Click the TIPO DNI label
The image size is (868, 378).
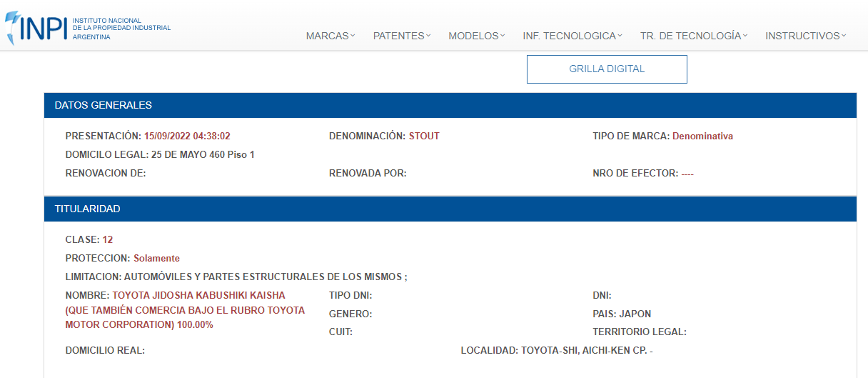click(350, 295)
